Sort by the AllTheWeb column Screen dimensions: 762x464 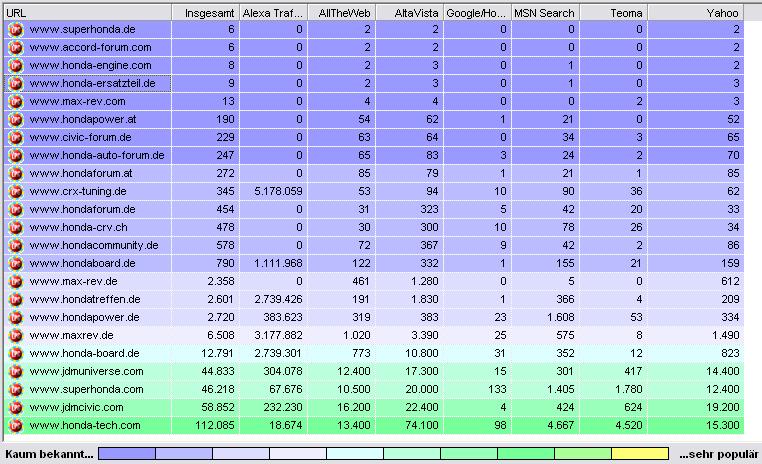coord(340,11)
